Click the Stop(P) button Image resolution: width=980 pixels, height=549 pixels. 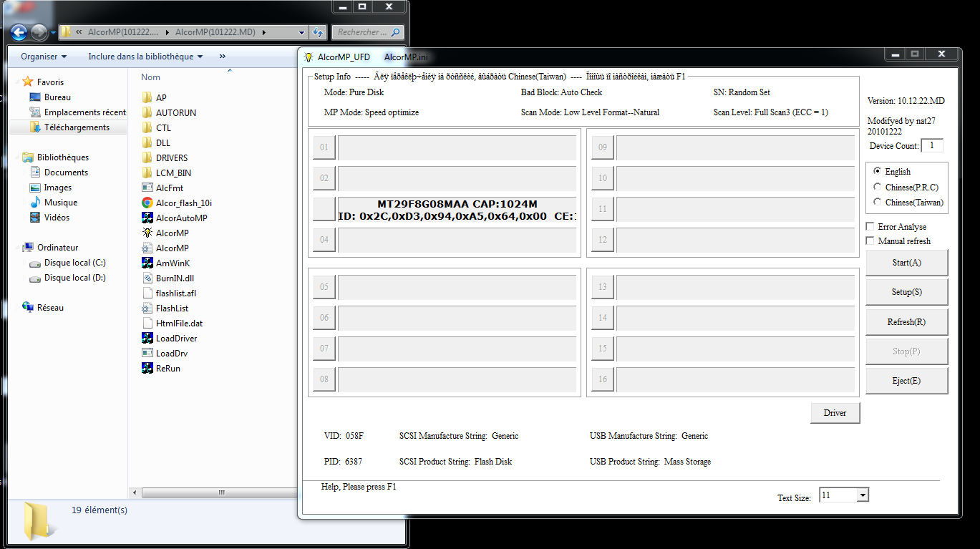coord(906,351)
